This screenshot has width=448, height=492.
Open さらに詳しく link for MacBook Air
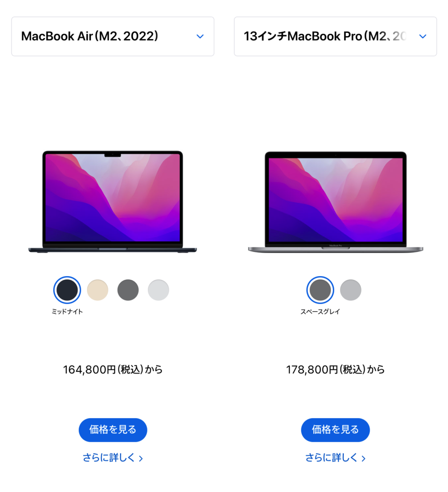[112, 458]
